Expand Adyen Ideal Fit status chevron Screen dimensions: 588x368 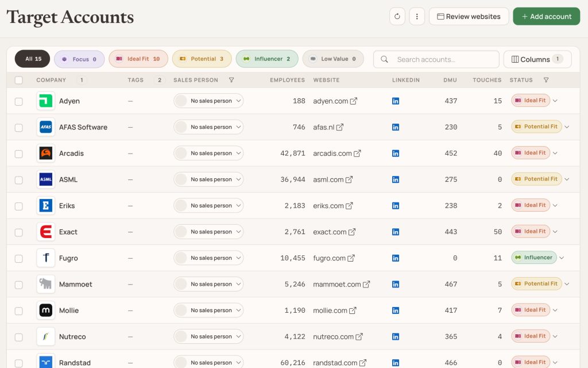pos(555,101)
